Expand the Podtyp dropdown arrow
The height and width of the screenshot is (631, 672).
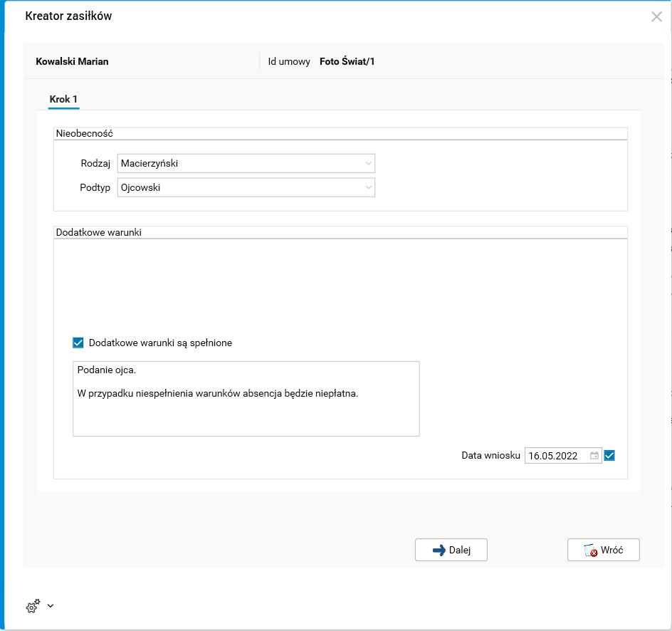368,188
